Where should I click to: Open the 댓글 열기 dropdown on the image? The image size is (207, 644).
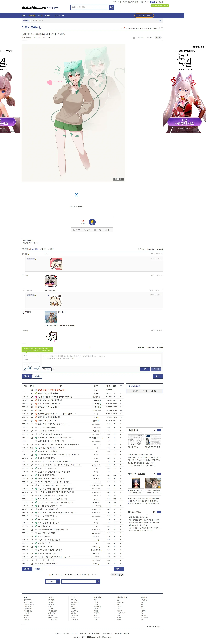[x=119, y=179]
